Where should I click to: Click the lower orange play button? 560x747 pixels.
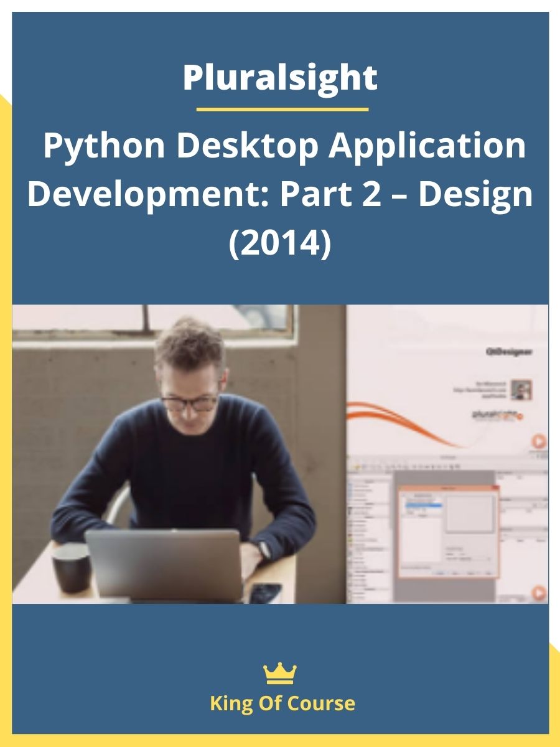click(x=539, y=593)
